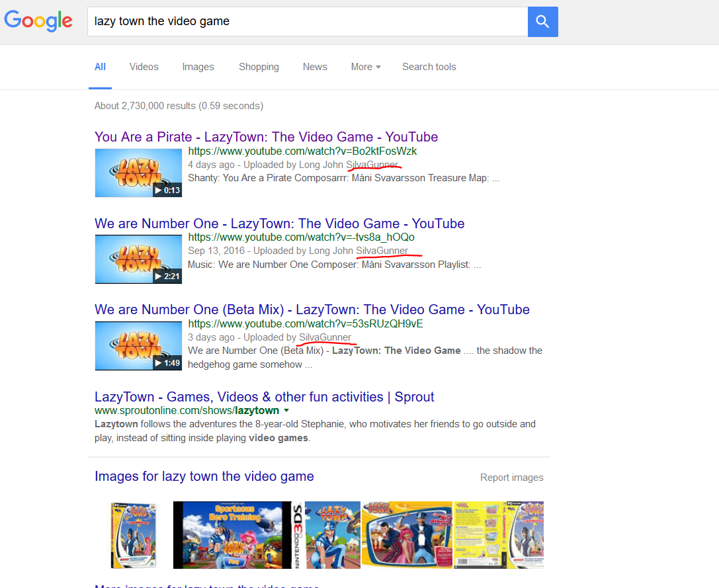Play the 0:13 You Are a Pirate thumbnail
Screen dimensions: 719x588
tap(138, 173)
